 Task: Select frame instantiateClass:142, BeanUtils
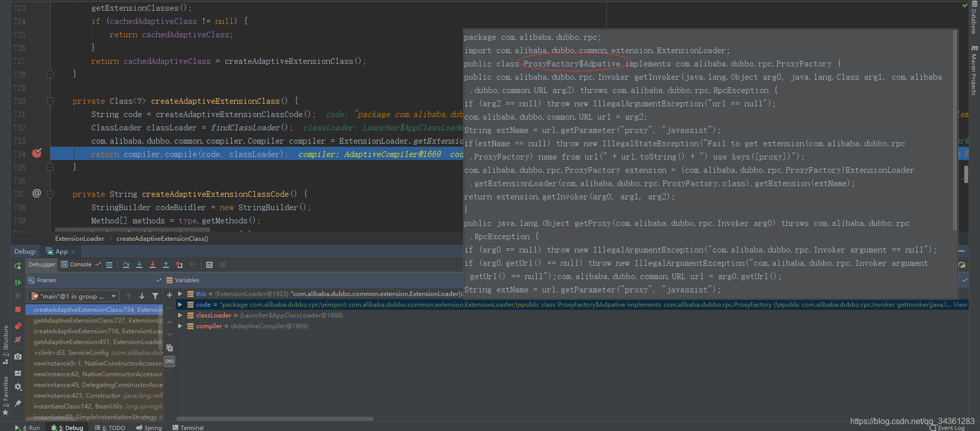point(94,406)
